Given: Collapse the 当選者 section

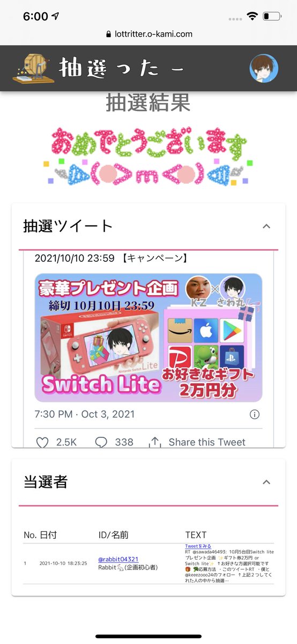Looking at the screenshot, I should point(266,482).
